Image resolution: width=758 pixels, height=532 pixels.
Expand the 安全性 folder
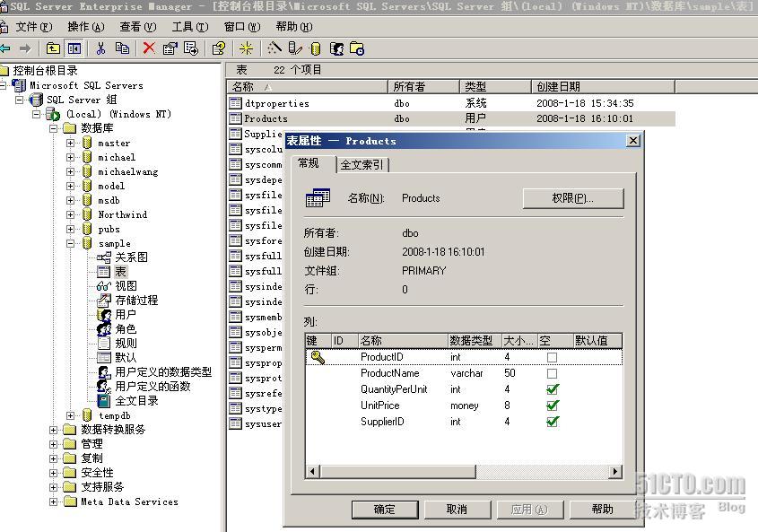point(53,473)
